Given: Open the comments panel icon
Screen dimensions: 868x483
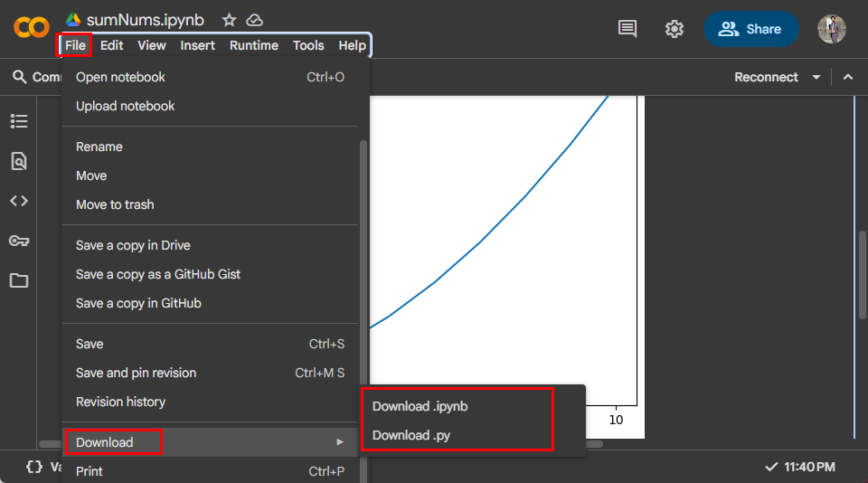Looking at the screenshot, I should click(x=627, y=29).
